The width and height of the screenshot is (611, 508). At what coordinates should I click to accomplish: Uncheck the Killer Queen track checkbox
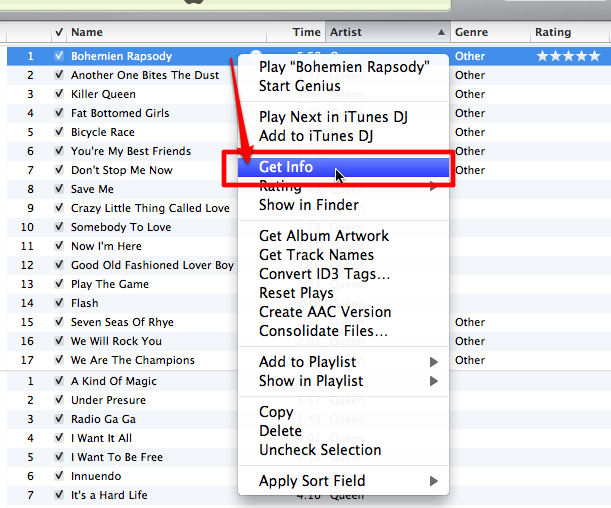59,94
